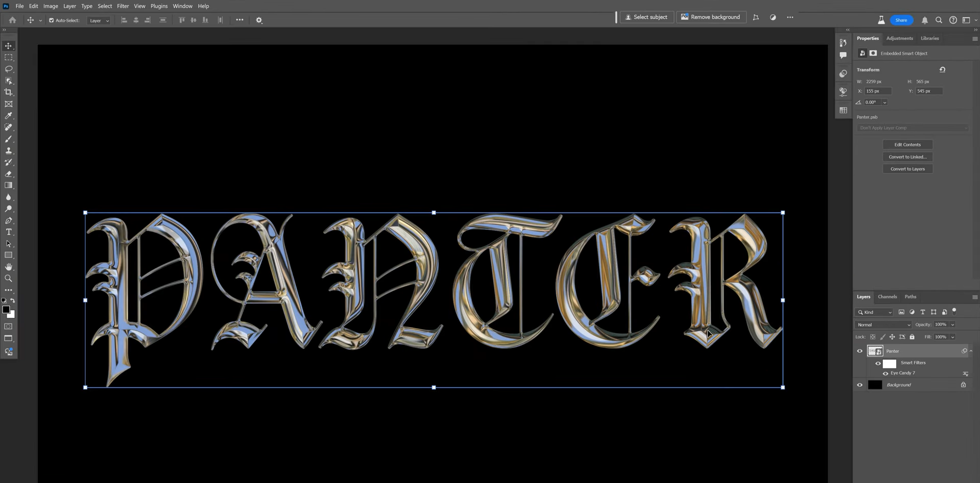Image resolution: width=980 pixels, height=483 pixels.
Task: Select the Horizontal Type tool
Action: click(9, 232)
